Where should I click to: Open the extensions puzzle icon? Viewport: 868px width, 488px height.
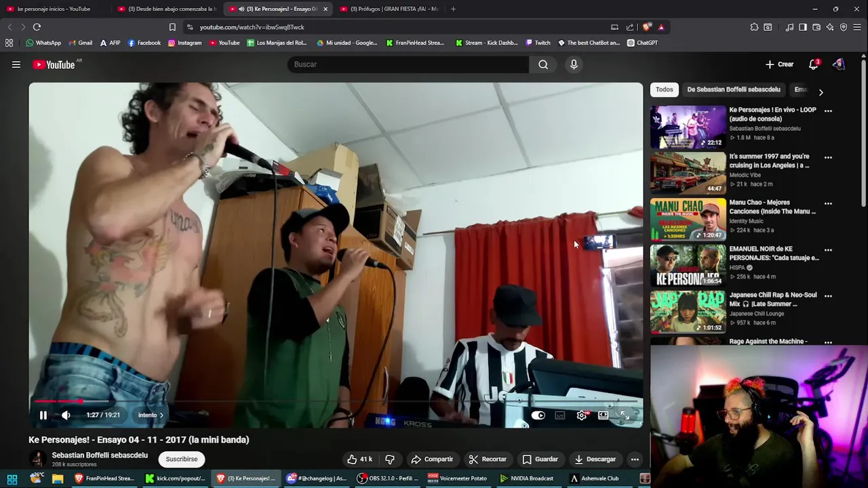(x=754, y=27)
